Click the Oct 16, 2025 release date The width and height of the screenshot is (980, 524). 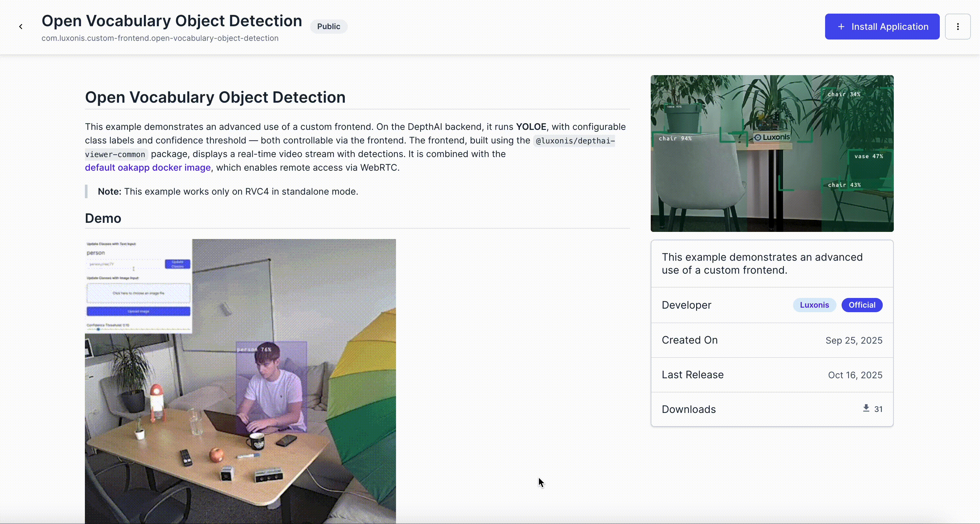pos(855,375)
